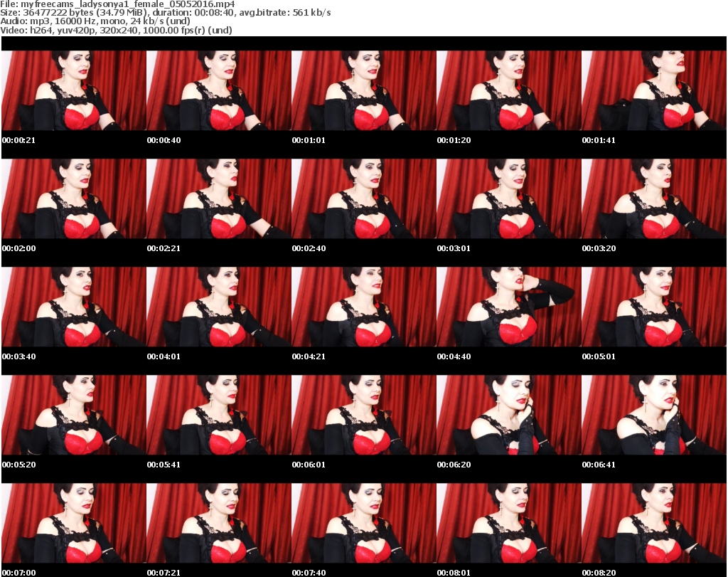The image size is (728, 577).
Task: Select the thumbnail frame at 00:02:21
Action: pos(219,198)
